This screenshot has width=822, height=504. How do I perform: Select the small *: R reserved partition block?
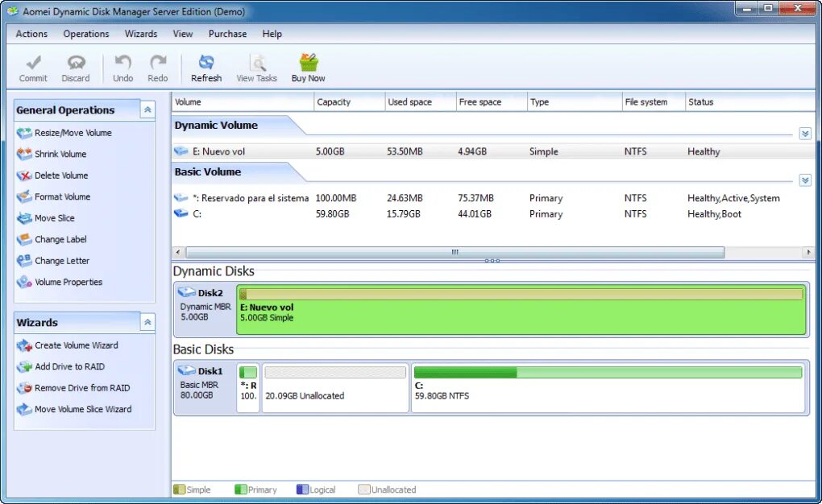248,388
